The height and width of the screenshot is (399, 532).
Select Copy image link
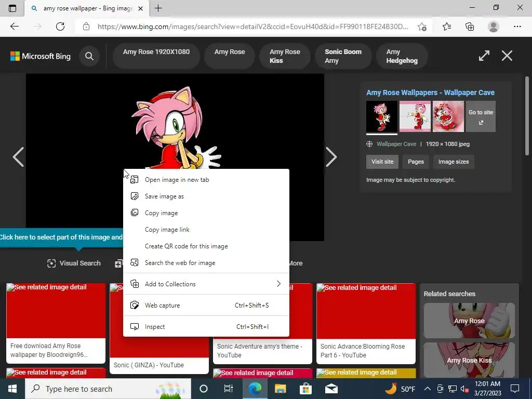click(206, 230)
